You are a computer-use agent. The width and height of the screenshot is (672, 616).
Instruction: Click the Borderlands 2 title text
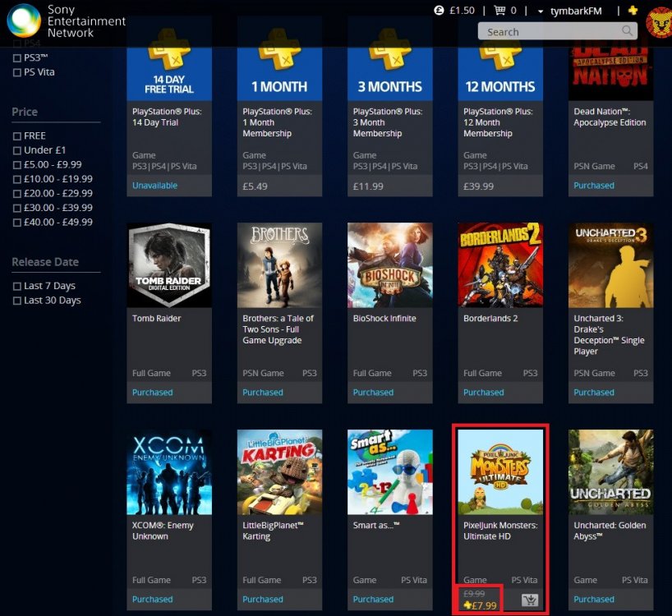(x=490, y=319)
